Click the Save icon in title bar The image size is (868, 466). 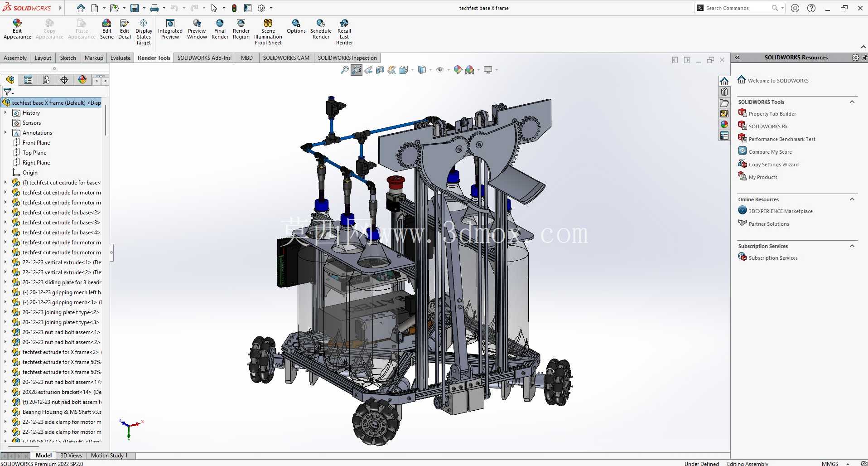coord(135,8)
